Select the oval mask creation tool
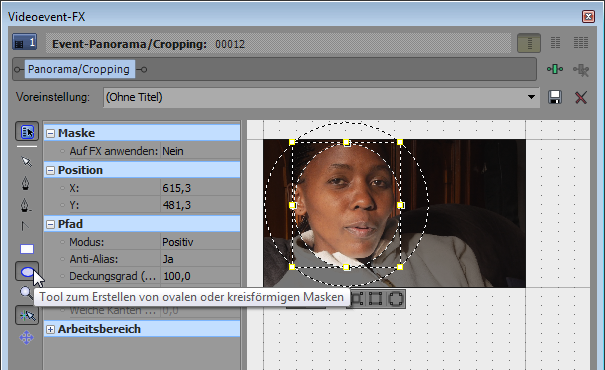 point(27,272)
